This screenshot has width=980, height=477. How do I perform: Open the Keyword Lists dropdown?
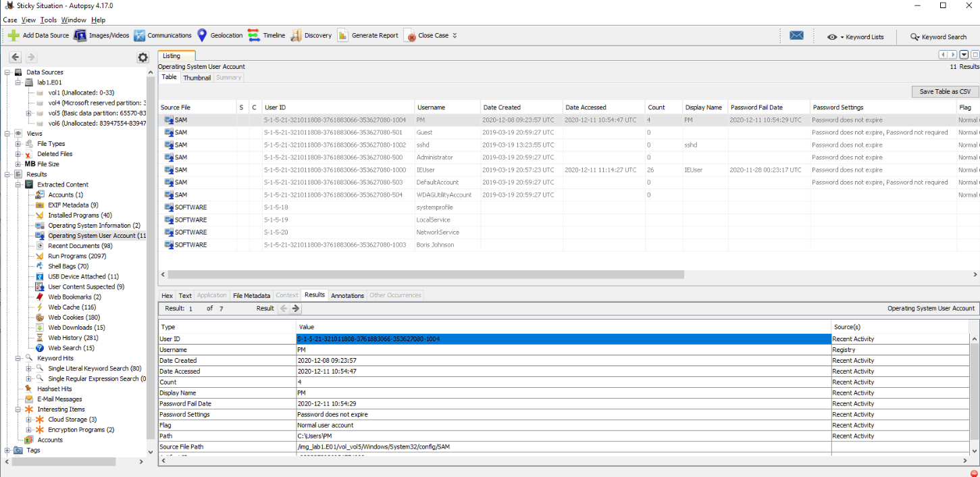(x=855, y=36)
